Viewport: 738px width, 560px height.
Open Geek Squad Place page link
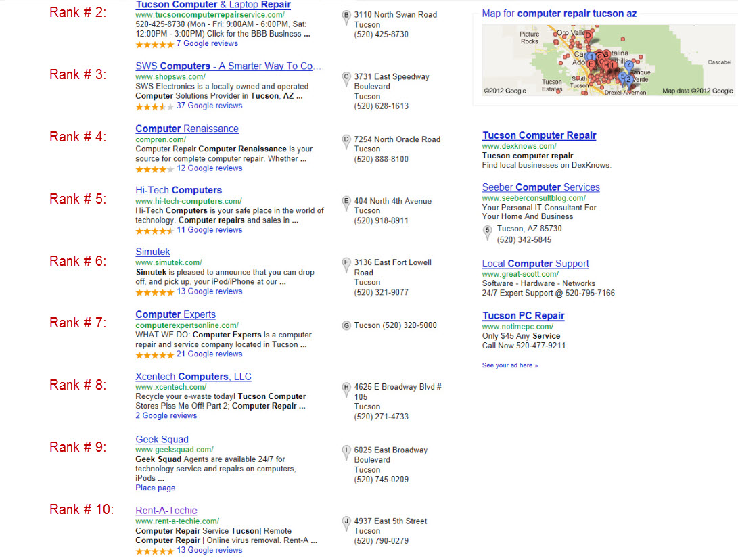[156, 488]
